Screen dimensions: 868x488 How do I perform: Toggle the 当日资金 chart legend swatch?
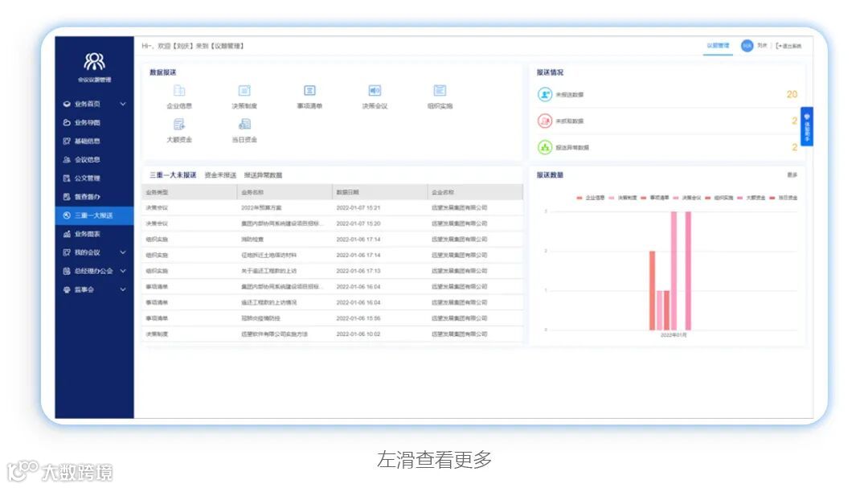772,198
